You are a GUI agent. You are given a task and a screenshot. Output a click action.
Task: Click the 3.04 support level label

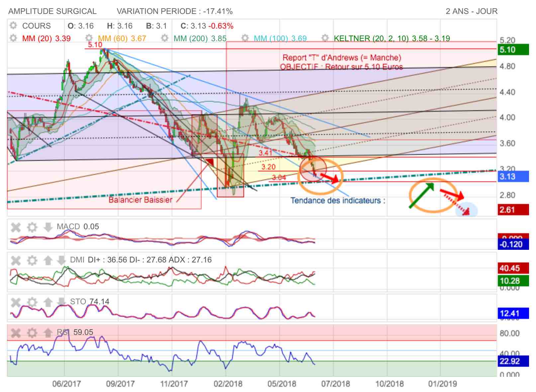[x=279, y=178]
